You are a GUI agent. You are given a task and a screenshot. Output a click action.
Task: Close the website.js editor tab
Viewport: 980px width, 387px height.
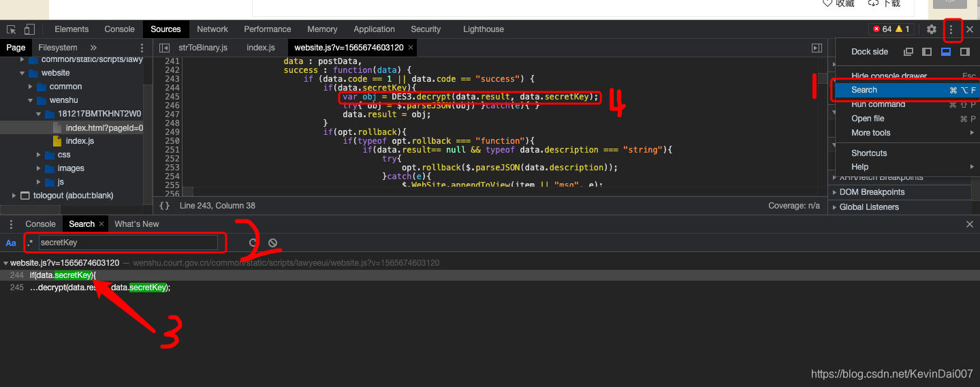tap(411, 48)
